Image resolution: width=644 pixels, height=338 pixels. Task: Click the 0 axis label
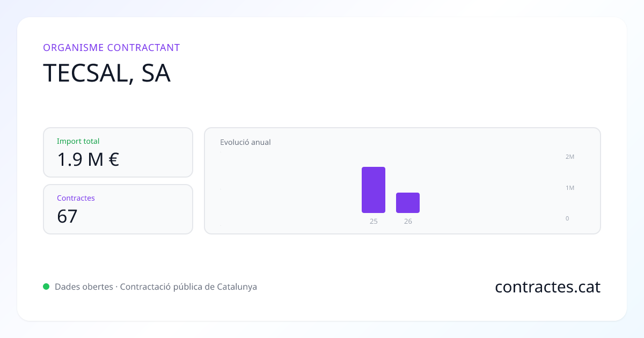tap(567, 218)
